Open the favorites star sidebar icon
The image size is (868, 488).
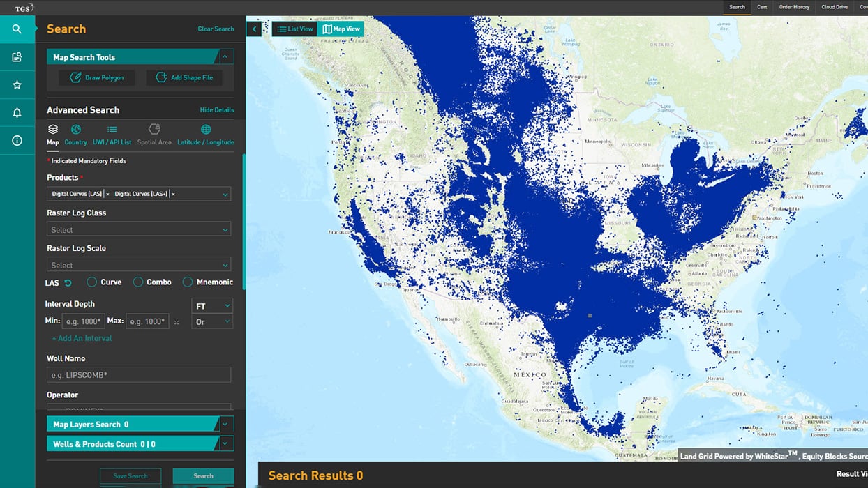[x=17, y=84]
